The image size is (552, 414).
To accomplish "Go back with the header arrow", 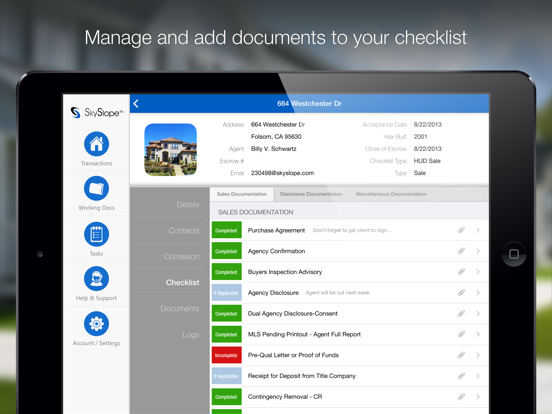I will click(136, 104).
